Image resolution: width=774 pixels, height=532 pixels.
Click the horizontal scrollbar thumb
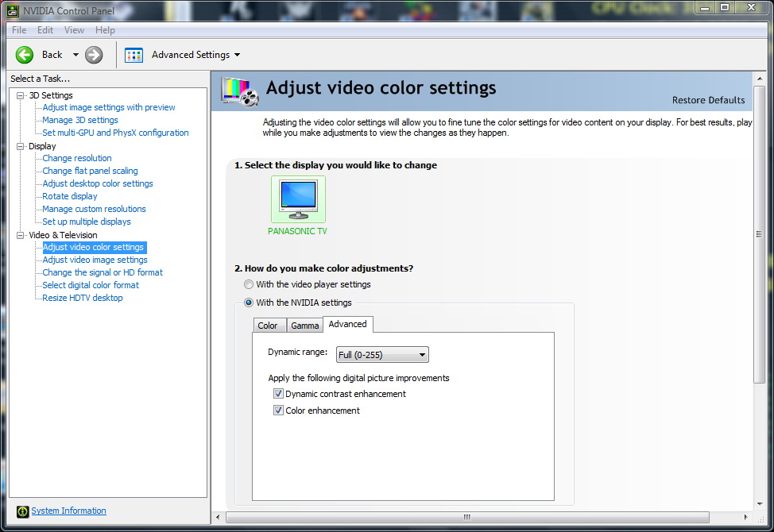coord(467,517)
